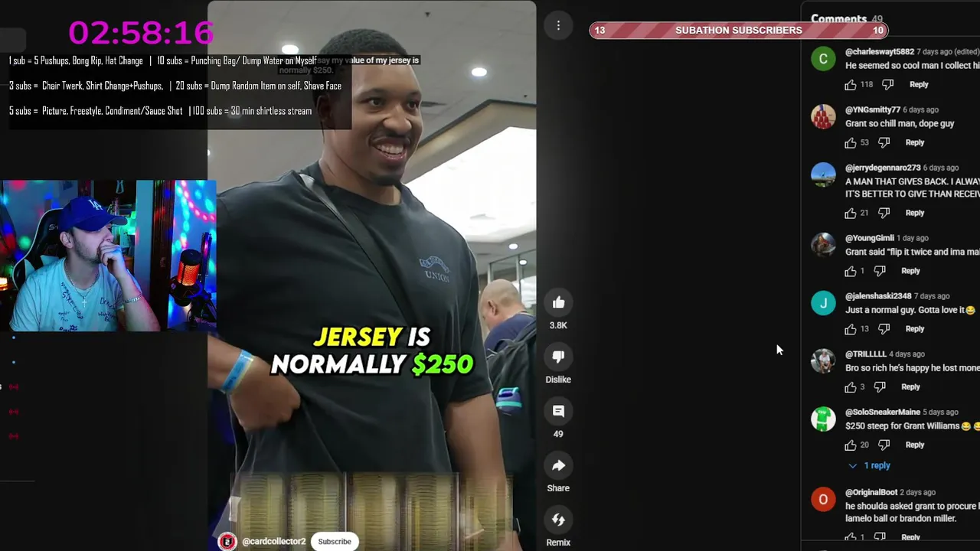Viewport: 980px width, 551px height.
Task: Like the comment by @SoloSneakerMaine
Action: [851, 445]
